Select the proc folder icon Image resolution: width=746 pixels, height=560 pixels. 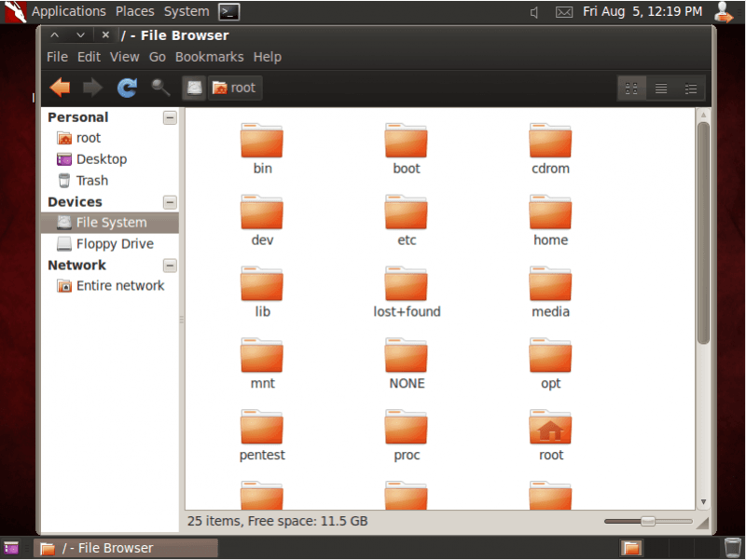[407, 427]
